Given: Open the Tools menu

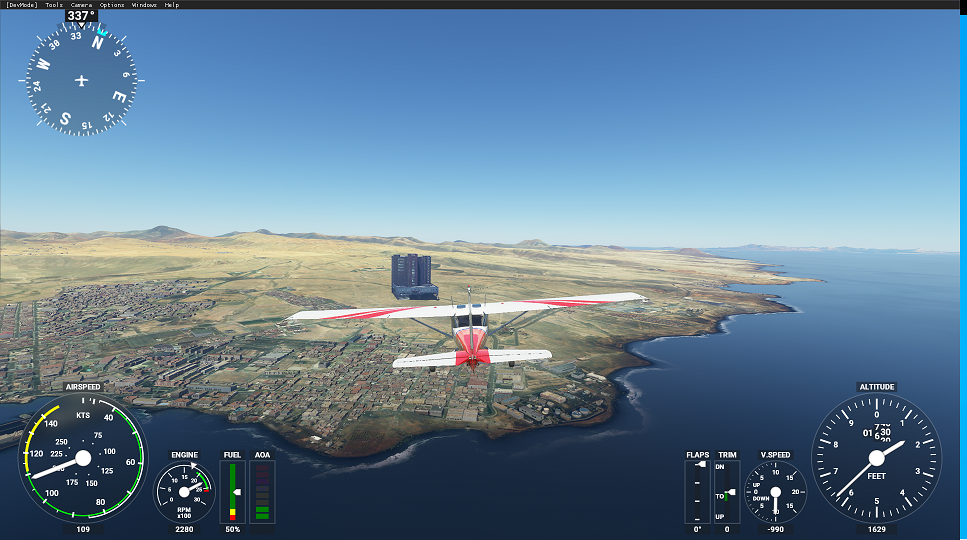Looking at the screenshot, I should 53,5.
